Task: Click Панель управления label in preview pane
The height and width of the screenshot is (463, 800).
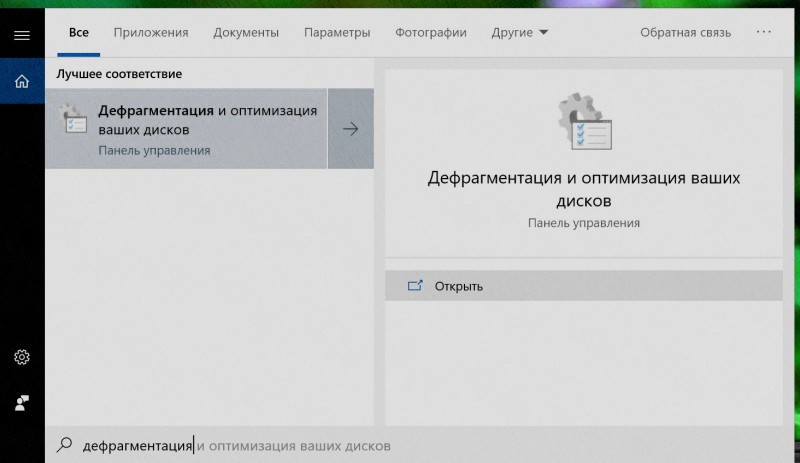Action: [584, 223]
